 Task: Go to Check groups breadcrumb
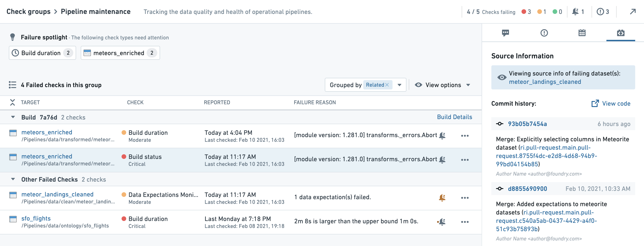pyautogui.click(x=29, y=12)
